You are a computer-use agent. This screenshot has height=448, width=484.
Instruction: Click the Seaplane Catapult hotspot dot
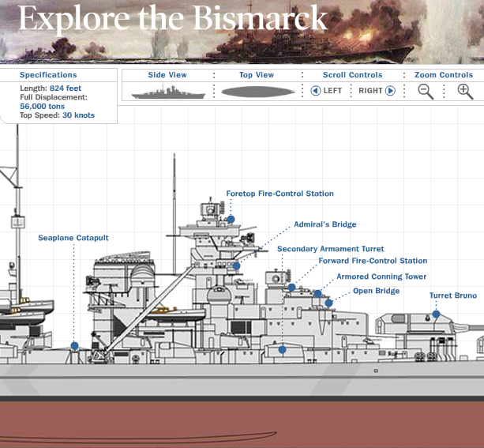tap(74, 346)
